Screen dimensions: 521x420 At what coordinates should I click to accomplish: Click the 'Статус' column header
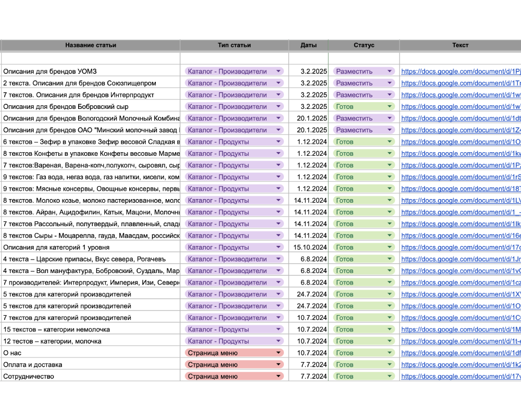pyautogui.click(x=364, y=45)
